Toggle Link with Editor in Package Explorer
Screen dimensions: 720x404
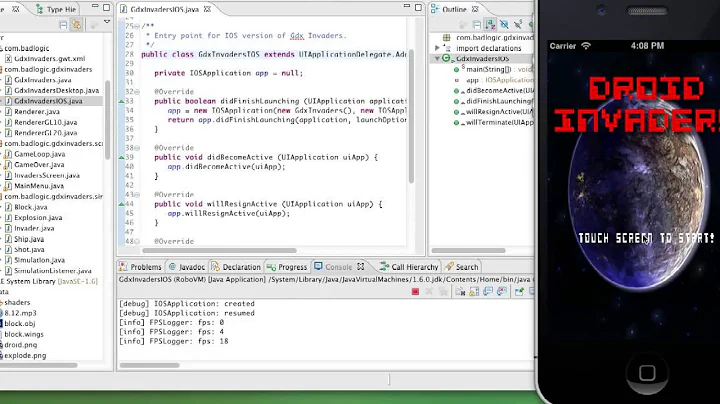[76, 24]
